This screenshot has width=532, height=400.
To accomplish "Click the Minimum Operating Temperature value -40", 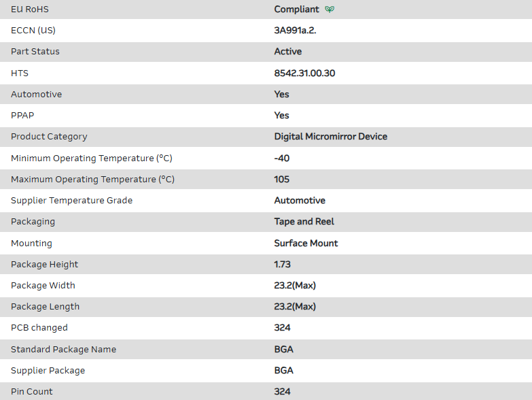I will [x=282, y=159].
